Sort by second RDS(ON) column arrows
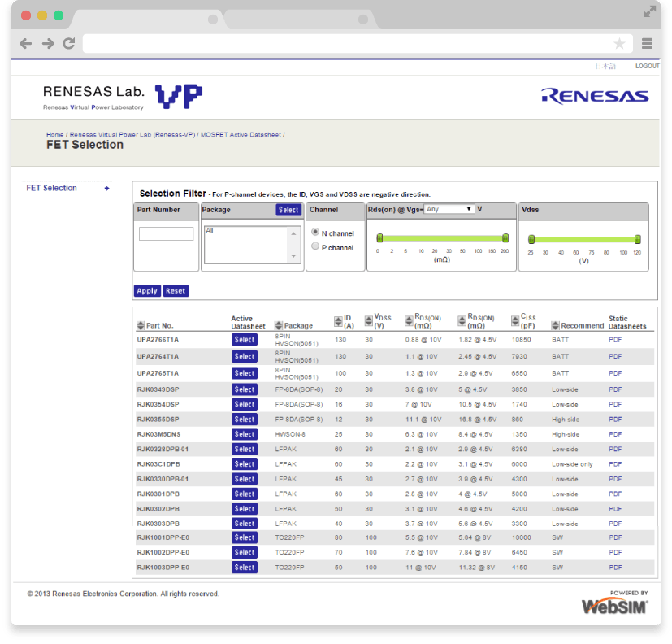 click(462, 320)
